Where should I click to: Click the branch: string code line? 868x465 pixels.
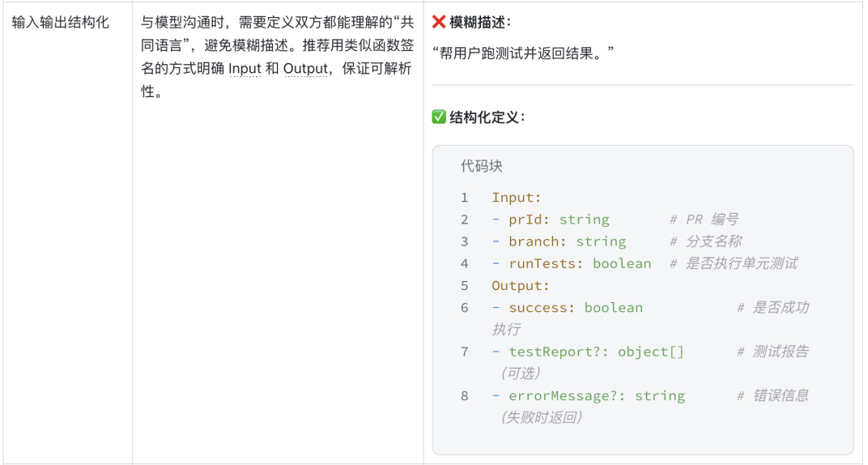coord(560,242)
